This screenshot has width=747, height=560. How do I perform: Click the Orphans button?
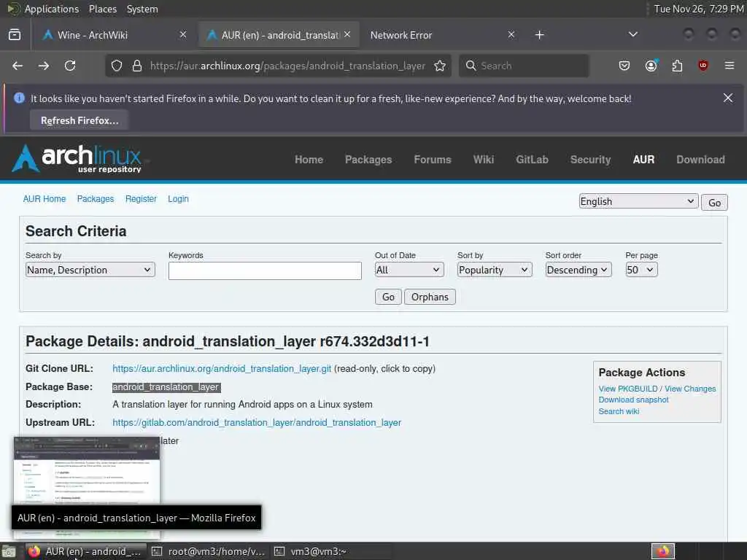click(430, 297)
